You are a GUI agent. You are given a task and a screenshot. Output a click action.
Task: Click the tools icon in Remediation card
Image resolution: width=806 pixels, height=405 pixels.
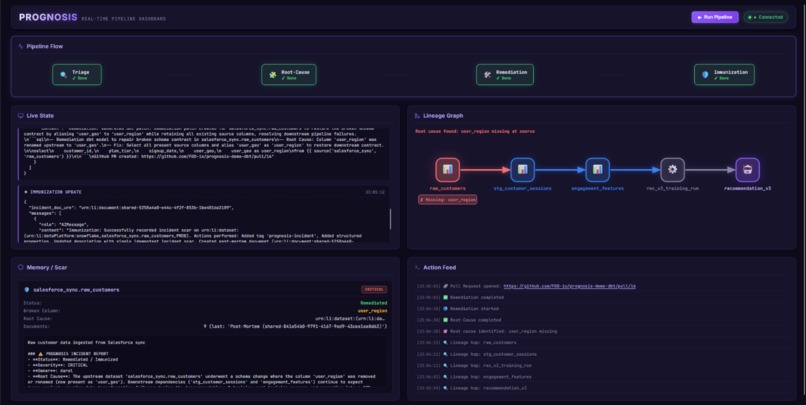[x=487, y=75]
